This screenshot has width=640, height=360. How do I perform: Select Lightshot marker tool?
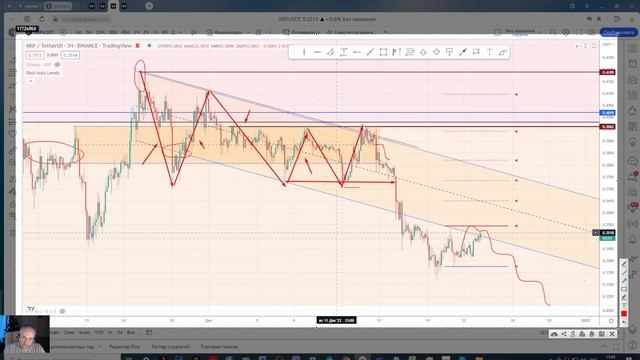pos(624,297)
